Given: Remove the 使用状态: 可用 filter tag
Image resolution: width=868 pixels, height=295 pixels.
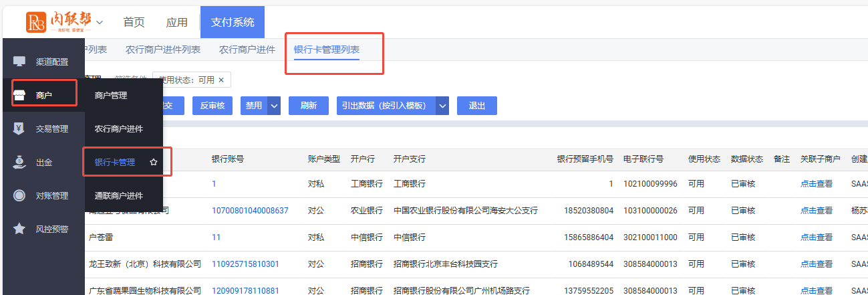Looking at the screenshot, I should click(221, 80).
